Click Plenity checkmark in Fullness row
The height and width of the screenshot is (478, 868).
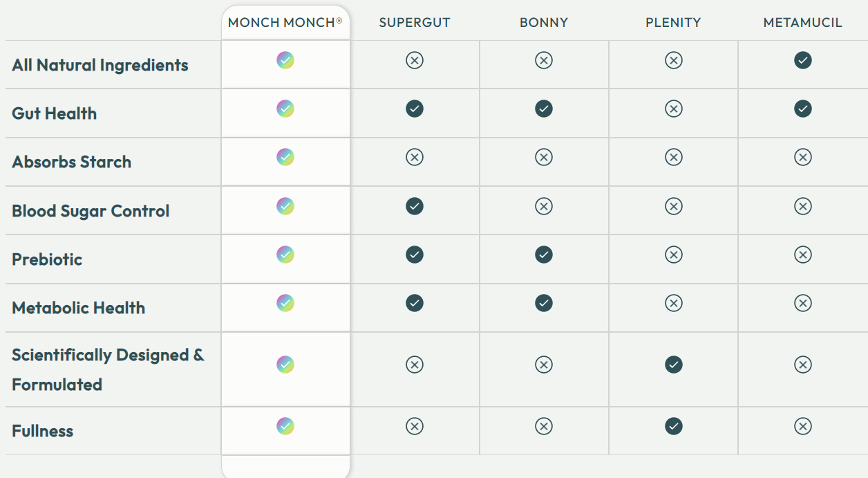(674, 426)
